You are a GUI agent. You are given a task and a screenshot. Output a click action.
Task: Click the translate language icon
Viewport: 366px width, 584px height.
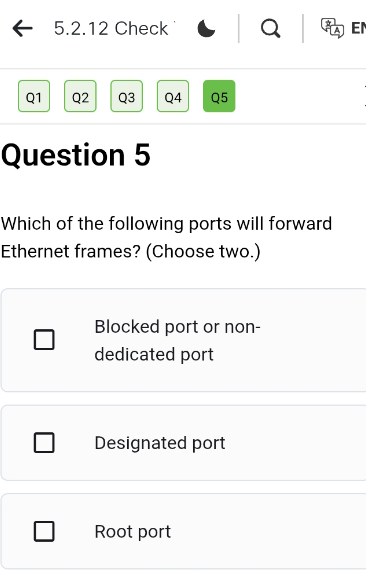[332, 28]
